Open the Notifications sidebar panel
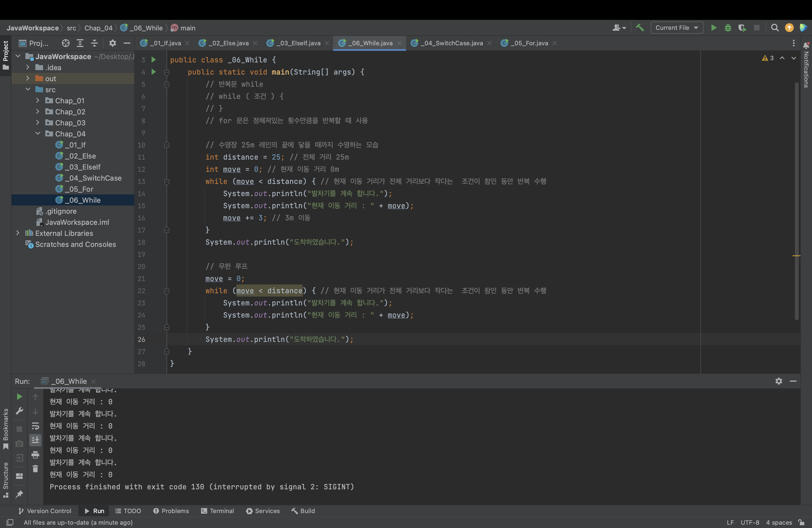Viewport: 812px width, 528px height. [x=806, y=65]
